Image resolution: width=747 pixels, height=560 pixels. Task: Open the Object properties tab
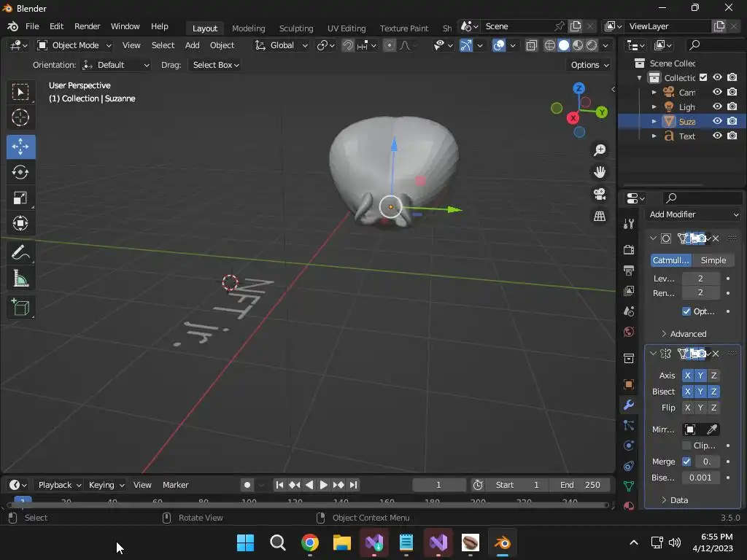tap(629, 384)
